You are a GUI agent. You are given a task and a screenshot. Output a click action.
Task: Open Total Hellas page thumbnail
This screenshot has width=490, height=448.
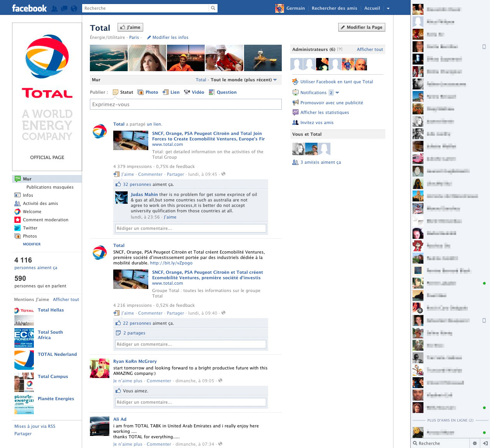point(24,316)
